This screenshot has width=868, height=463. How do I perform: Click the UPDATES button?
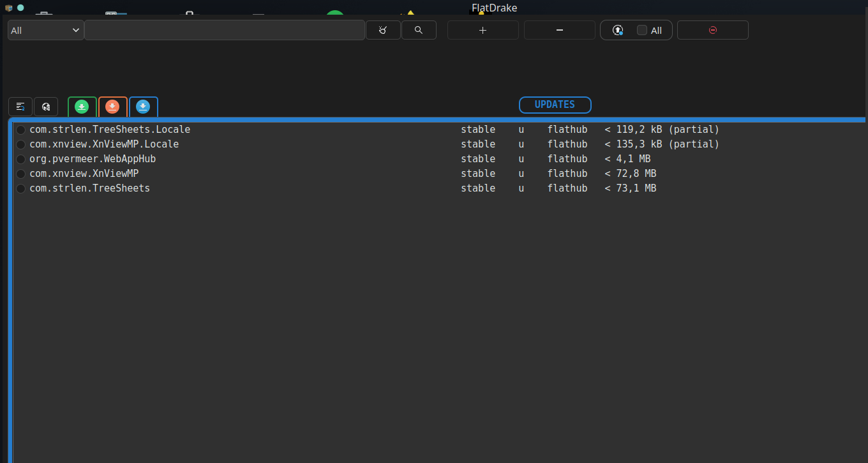click(555, 105)
